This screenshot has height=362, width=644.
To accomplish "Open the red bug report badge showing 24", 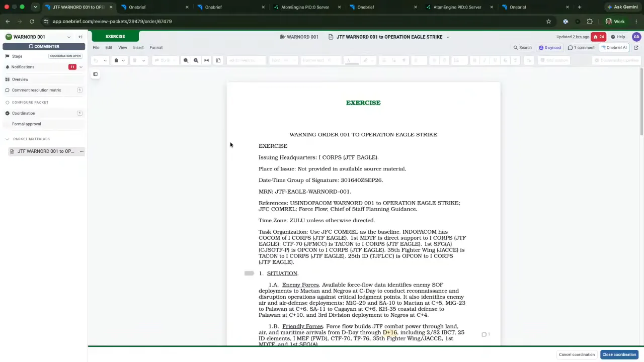I will (598, 37).
